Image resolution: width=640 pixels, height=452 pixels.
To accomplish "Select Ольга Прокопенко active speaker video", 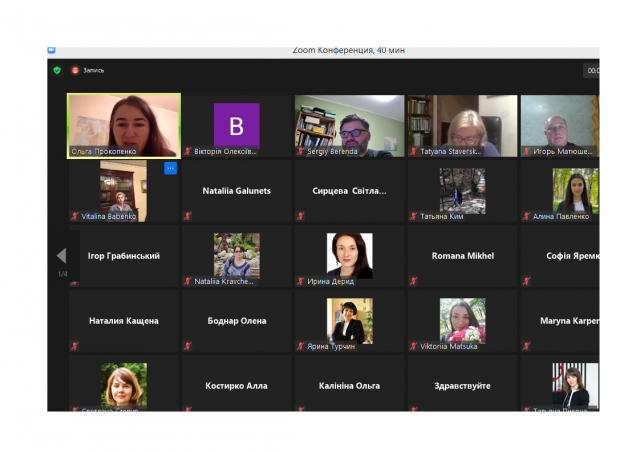I will click(124, 126).
